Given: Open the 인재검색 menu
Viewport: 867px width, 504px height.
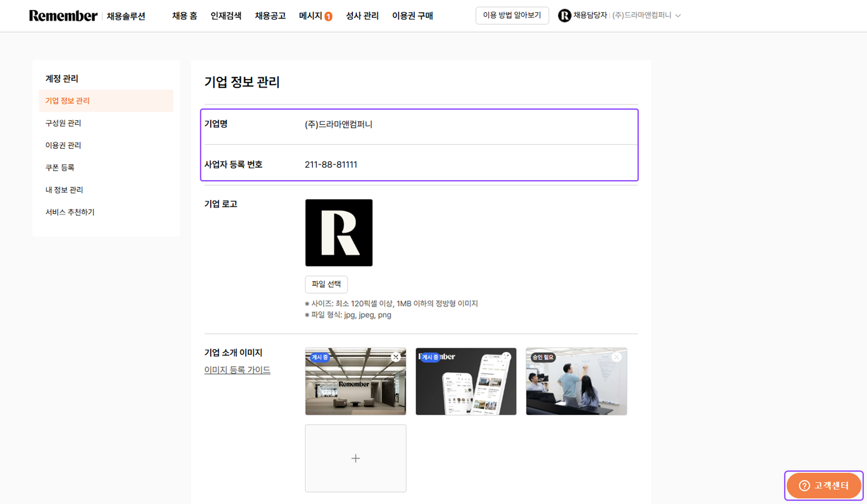Looking at the screenshot, I should [x=226, y=16].
